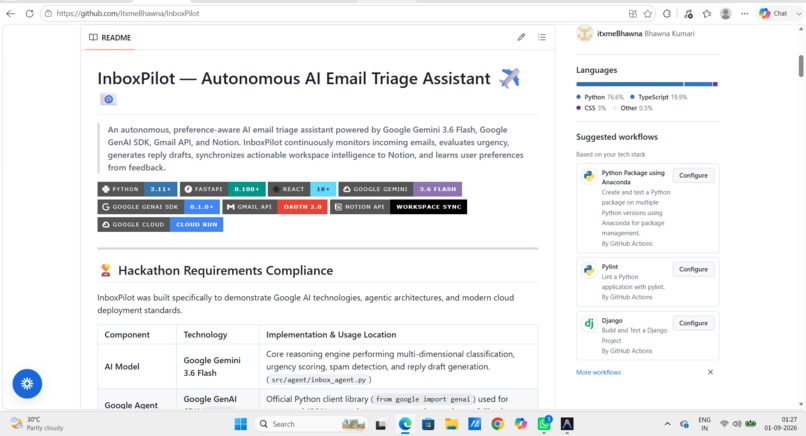Click the Hackathon Requirements Compliance heading
Image resolution: width=806 pixels, height=436 pixels.
coord(226,270)
